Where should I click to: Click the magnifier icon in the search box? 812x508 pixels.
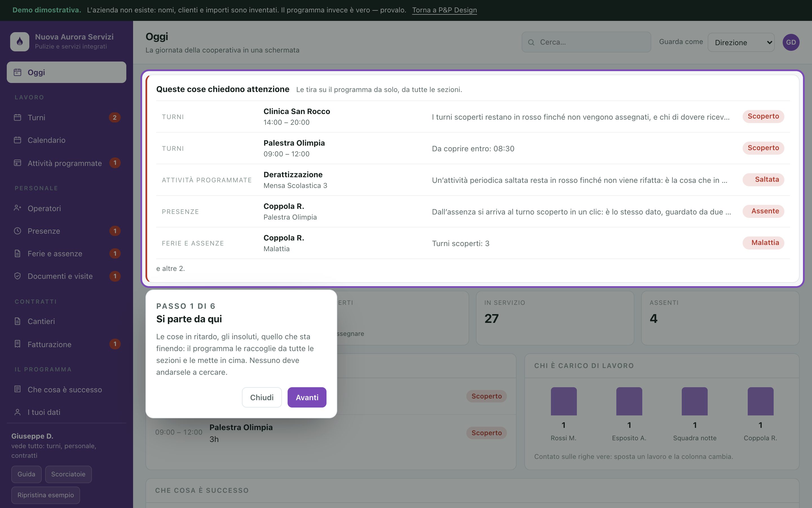[x=531, y=42]
